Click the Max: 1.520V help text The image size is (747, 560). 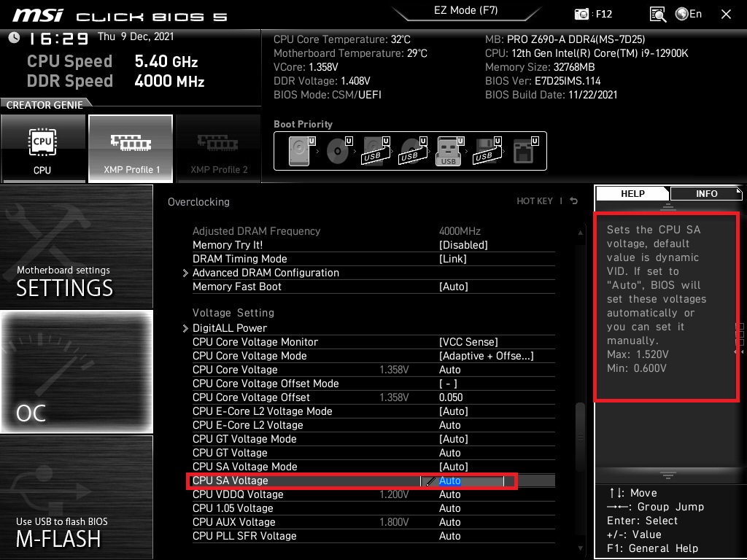pos(638,354)
